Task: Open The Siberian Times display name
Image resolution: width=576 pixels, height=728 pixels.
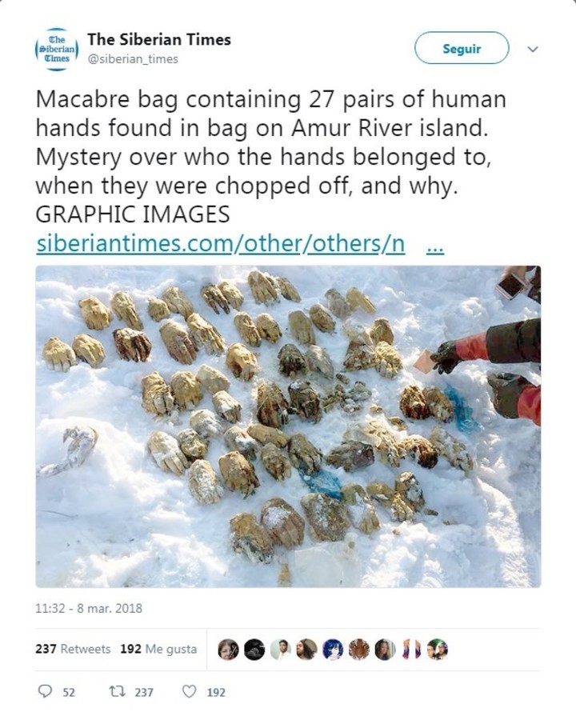Action: click(159, 39)
